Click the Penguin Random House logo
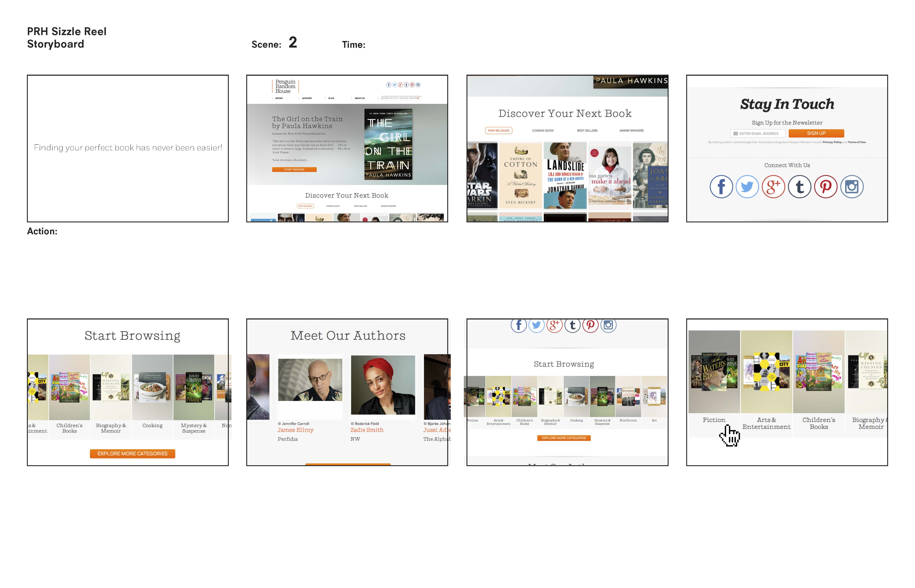915x588 pixels. pos(285,86)
